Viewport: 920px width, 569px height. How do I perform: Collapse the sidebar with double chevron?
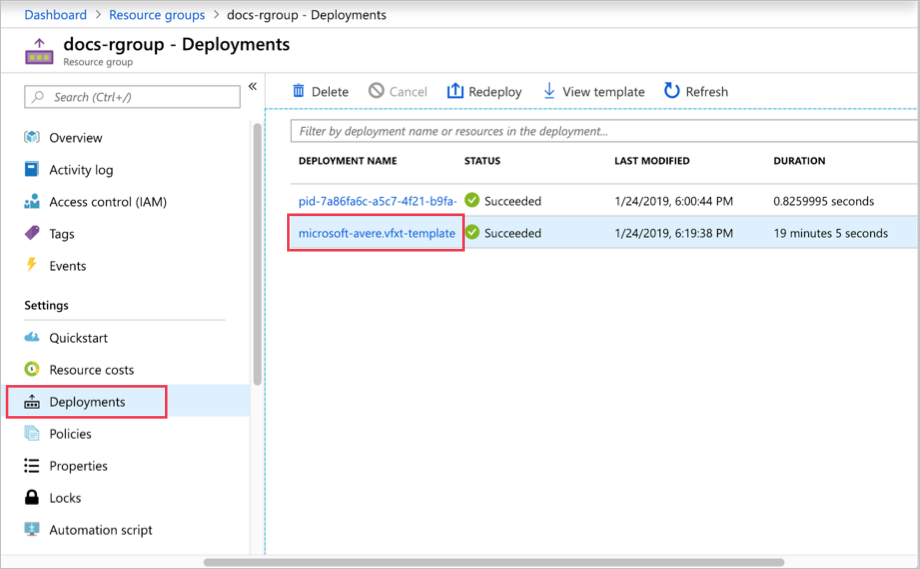click(x=252, y=86)
